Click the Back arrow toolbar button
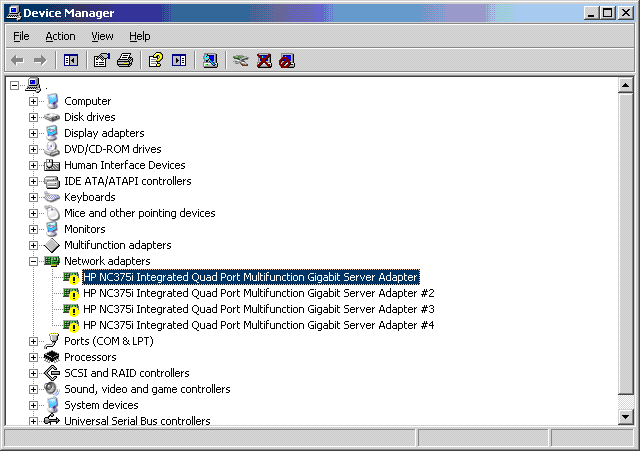 coord(18,61)
